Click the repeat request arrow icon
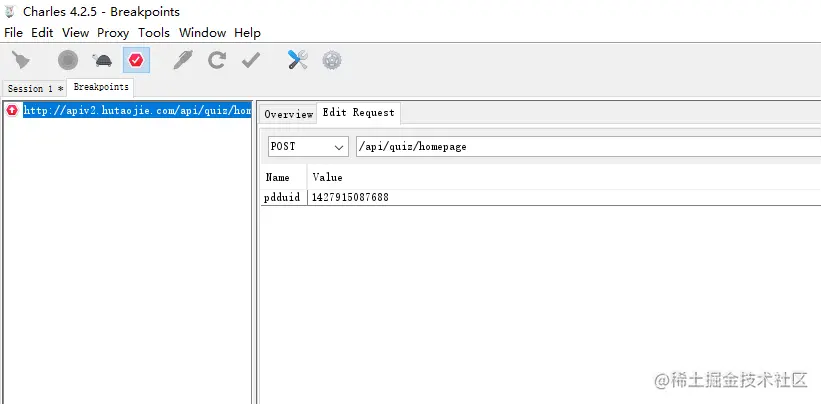The width and height of the screenshot is (822, 404). coord(217,60)
